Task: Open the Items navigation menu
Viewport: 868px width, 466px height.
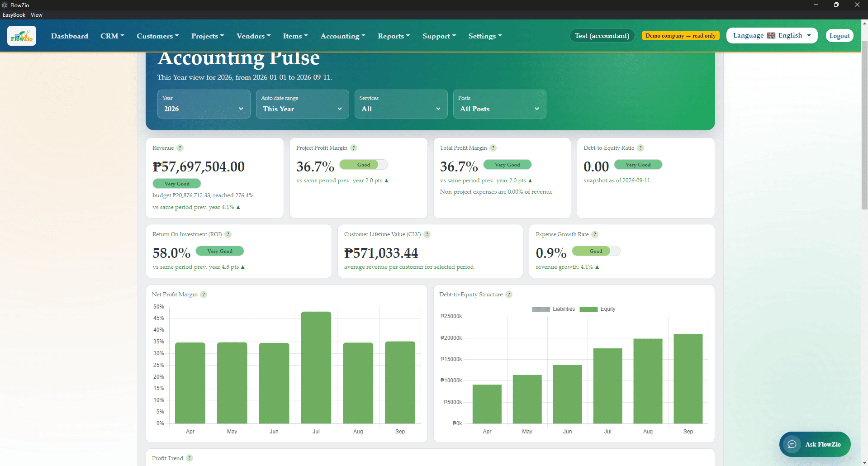Action: 295,36
